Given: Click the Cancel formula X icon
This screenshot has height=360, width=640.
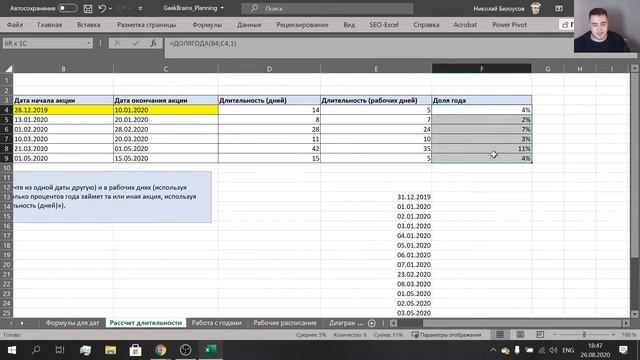Looking at the screenshot, I should [117, 43].
